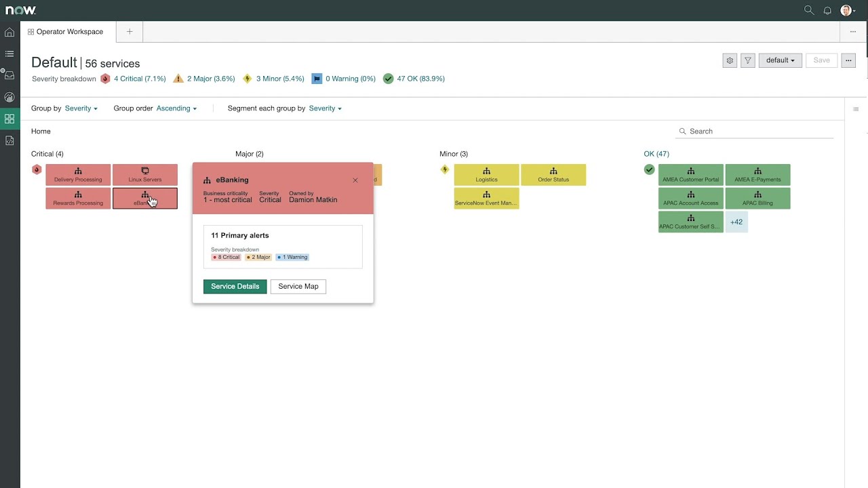
Task: Change Group by Severity dropdown
Action: 81,108
